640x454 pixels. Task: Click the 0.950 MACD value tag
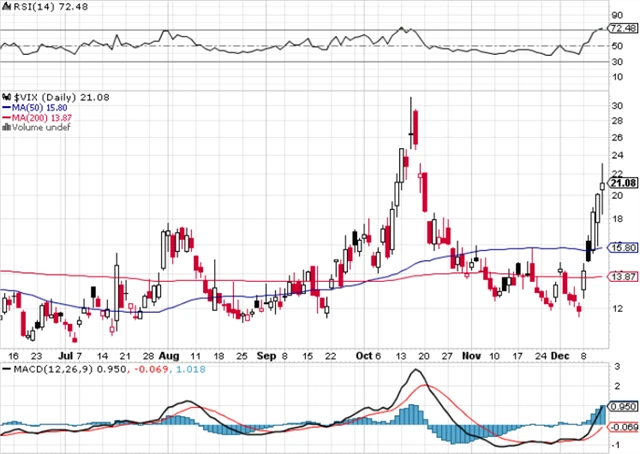(623, 407)
